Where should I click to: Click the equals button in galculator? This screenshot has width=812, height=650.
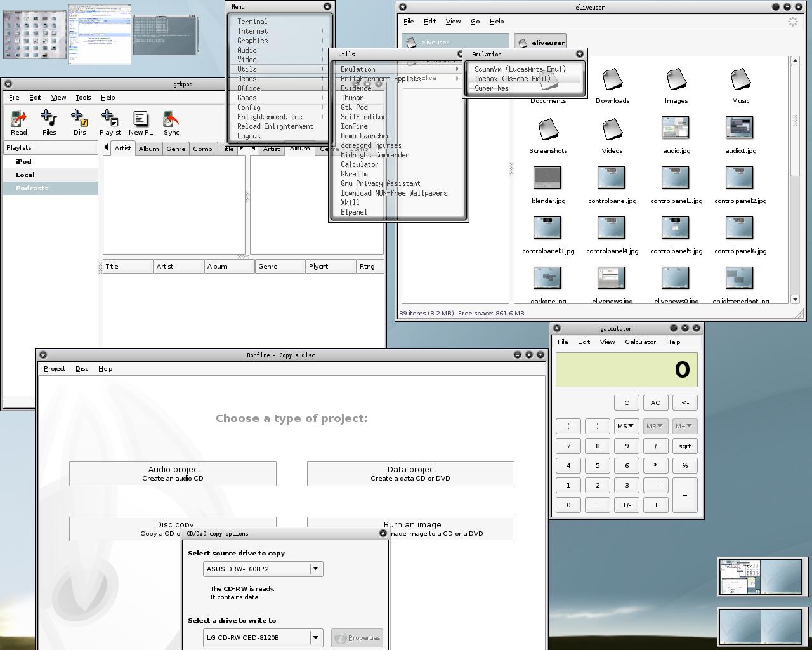tap(685, 495)
